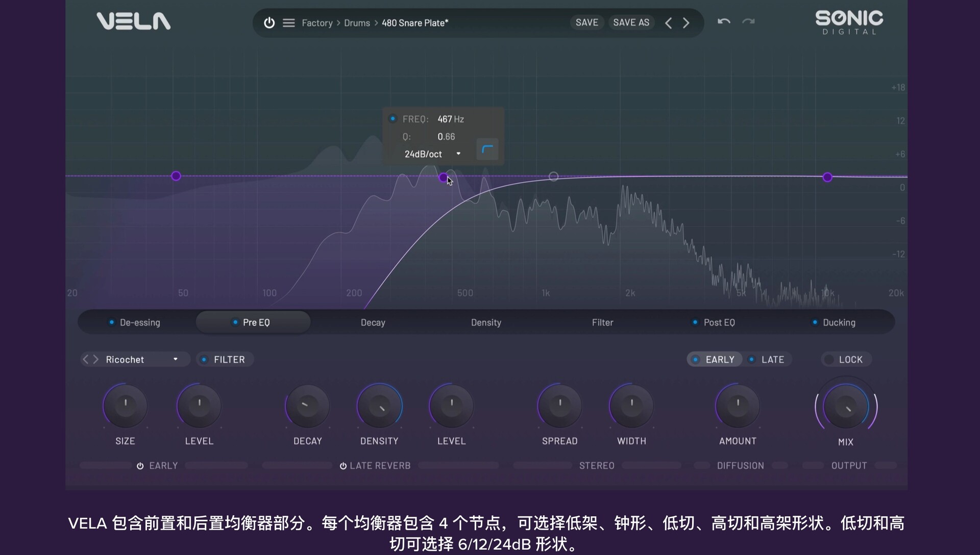Open the 480 Snare Plate preset name

click(415, 23)
